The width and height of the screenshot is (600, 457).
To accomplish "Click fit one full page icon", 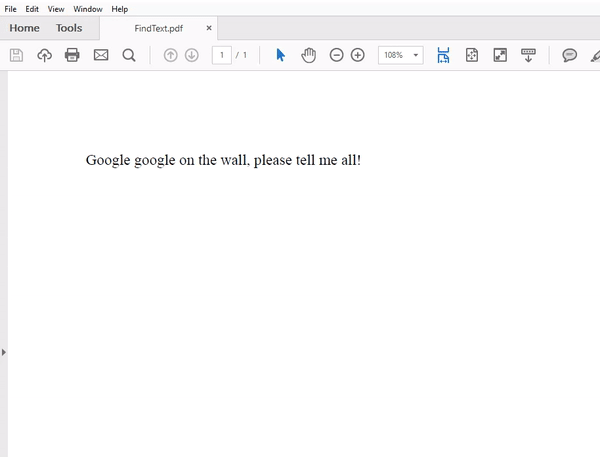I will [472, 55].
